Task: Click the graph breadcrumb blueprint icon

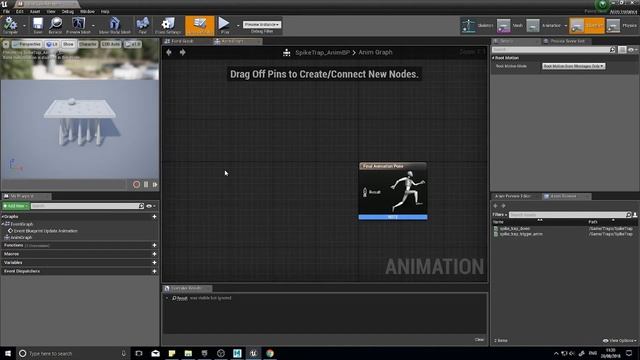Action: click(x=287, y=52)
